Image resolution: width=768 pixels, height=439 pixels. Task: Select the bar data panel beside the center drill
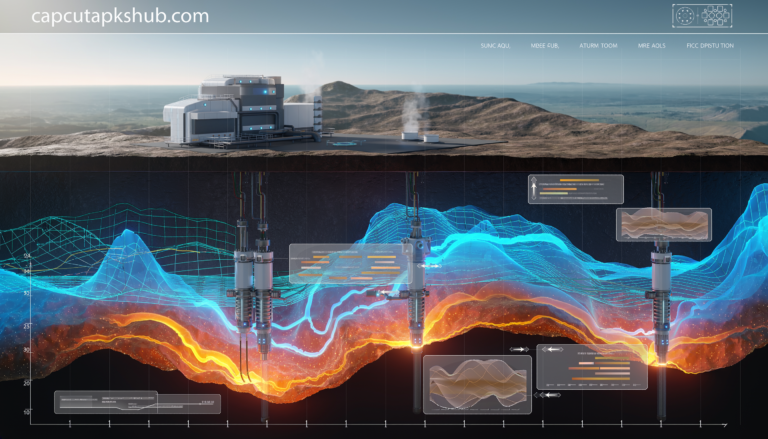[x=351, y=265]
